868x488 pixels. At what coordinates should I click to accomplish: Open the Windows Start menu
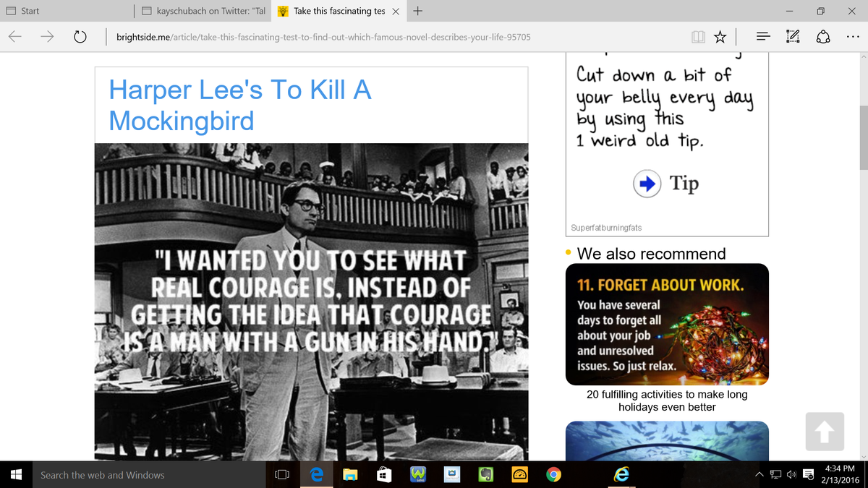pos(16,475)
